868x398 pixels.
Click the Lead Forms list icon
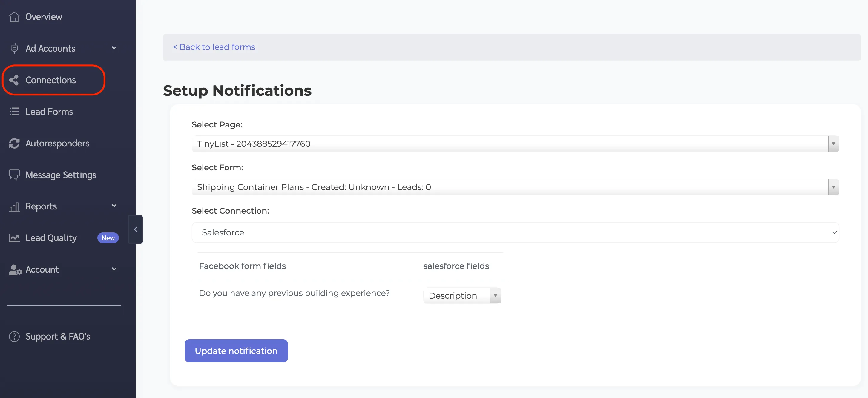point(14,111)
